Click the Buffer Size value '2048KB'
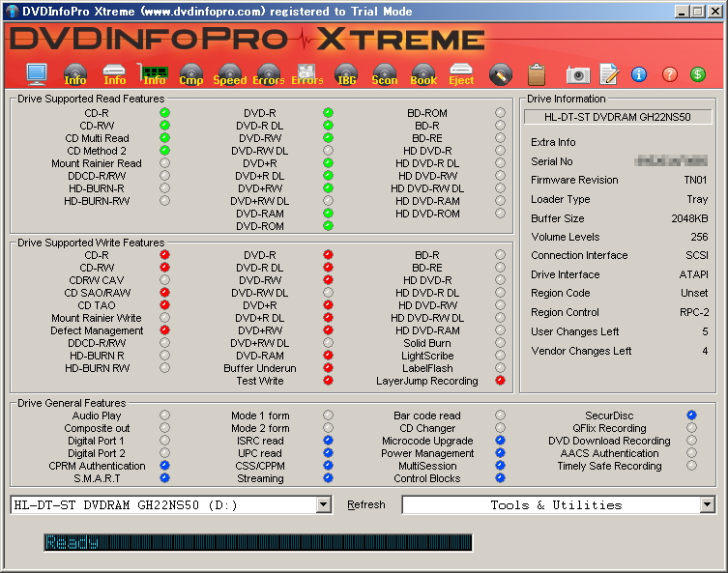 click(689, 218)
